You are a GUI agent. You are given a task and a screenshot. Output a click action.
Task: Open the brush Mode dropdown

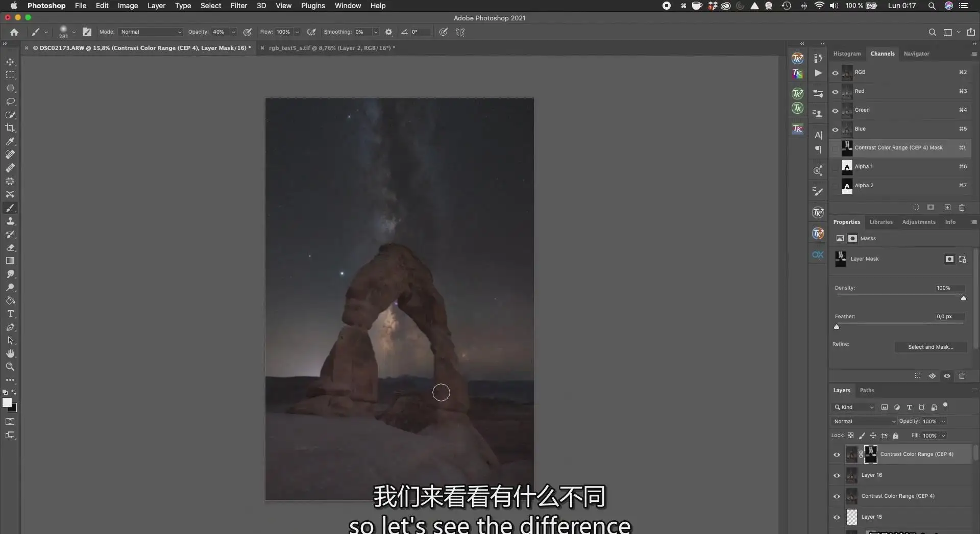151,32
